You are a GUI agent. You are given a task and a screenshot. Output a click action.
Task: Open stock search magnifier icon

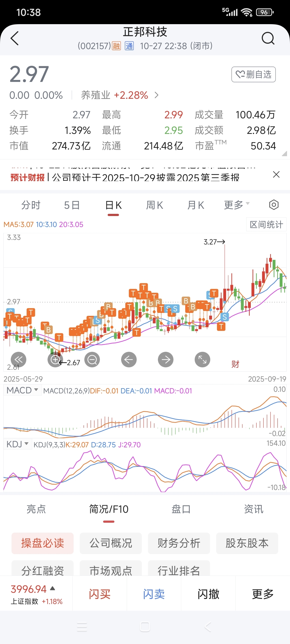[x=268, y=38]
